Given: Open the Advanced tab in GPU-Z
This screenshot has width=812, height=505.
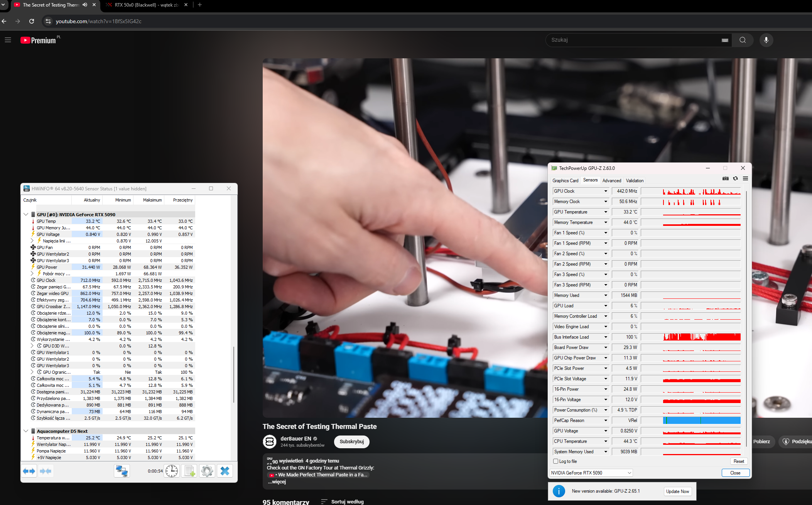Looking at the screenshot, I should pyautogui.click(x=611, y=181).
